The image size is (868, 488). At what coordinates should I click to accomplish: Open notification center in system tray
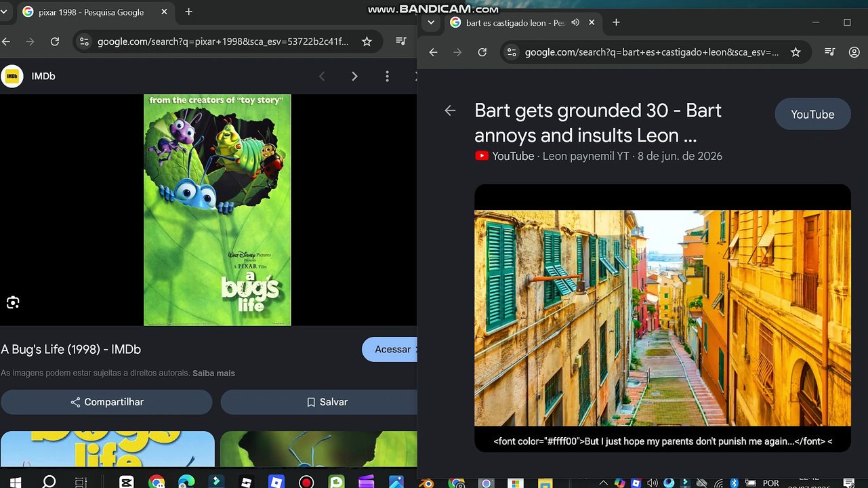(848, 483)
